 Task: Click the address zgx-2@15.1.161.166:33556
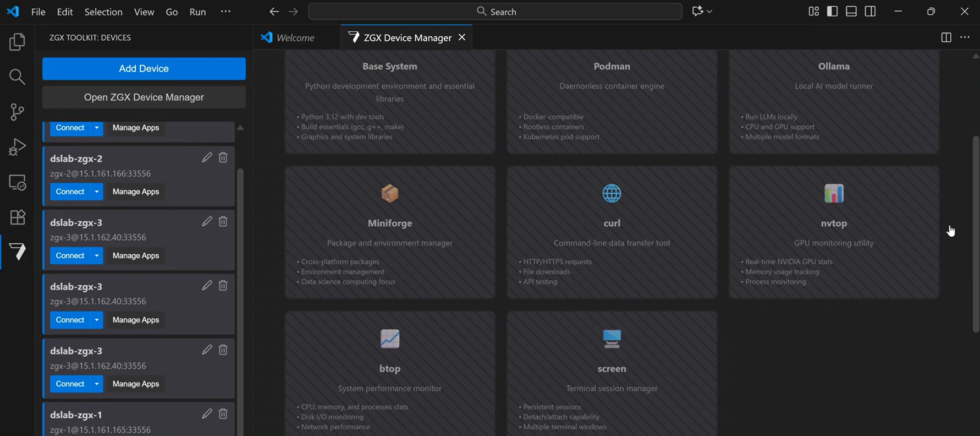(x=100, y=173)
